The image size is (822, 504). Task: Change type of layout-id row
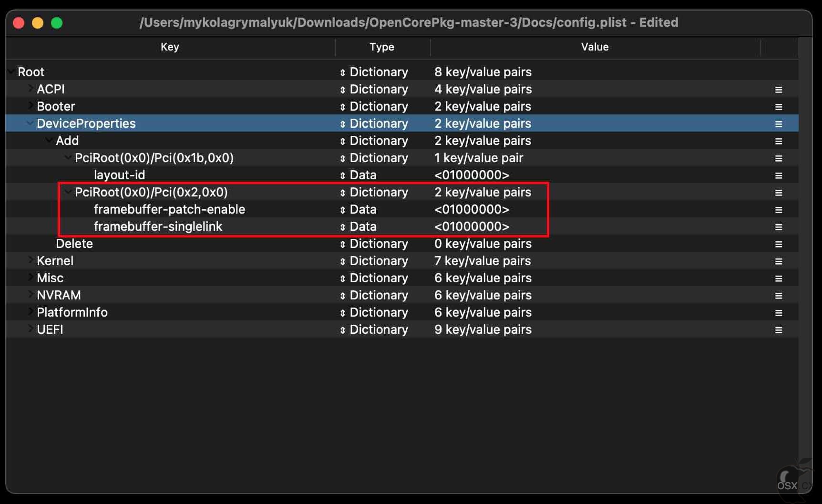[x=342, y=175]
